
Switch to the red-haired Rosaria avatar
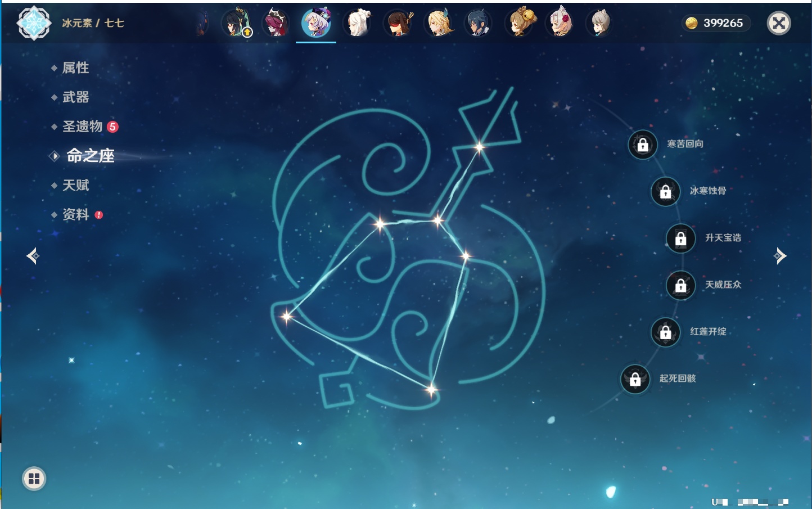276,23
